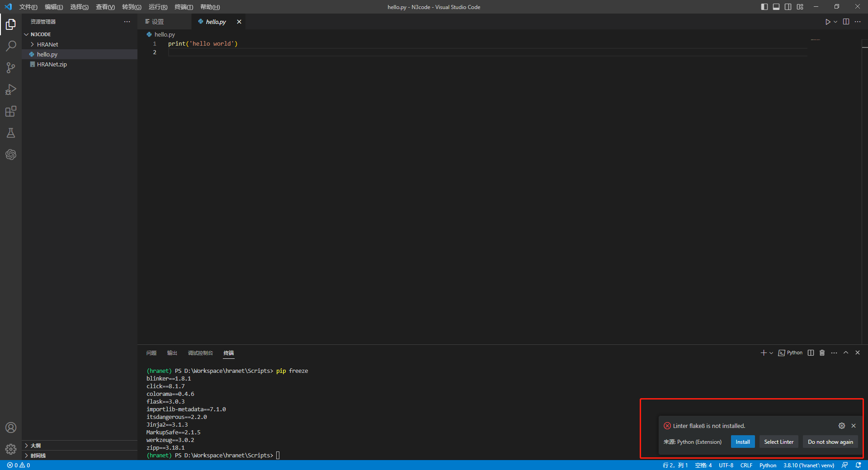Expand the 大纲 outline section
Image resolution: width=868 pixels, height=470 pixels.
click(80, 446)
